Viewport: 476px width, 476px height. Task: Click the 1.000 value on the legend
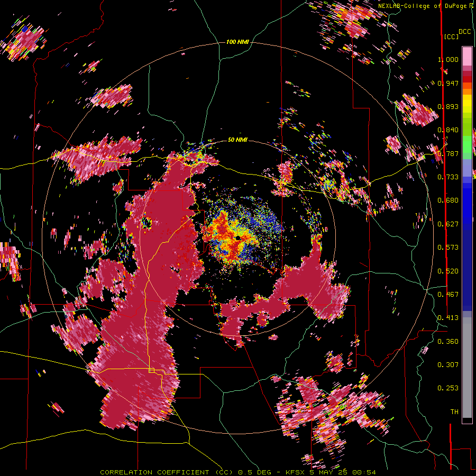coord(448,59)
